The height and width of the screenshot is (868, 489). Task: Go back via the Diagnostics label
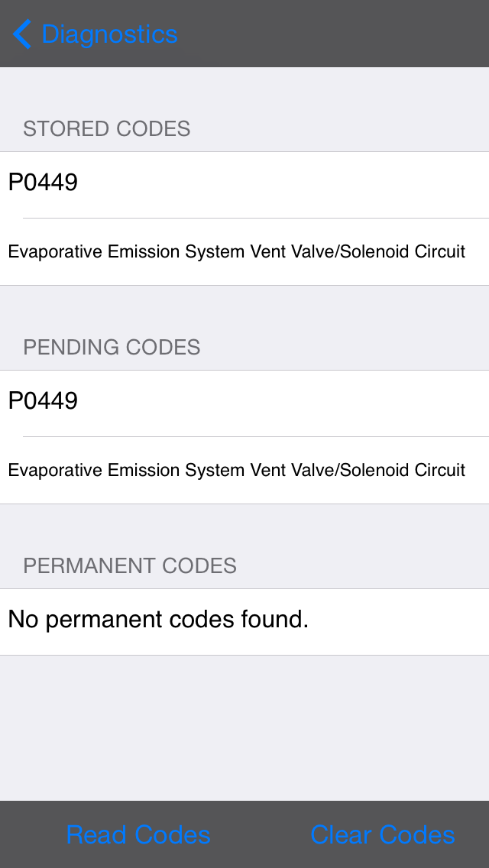pyautogui.click(x=109, y=34)
